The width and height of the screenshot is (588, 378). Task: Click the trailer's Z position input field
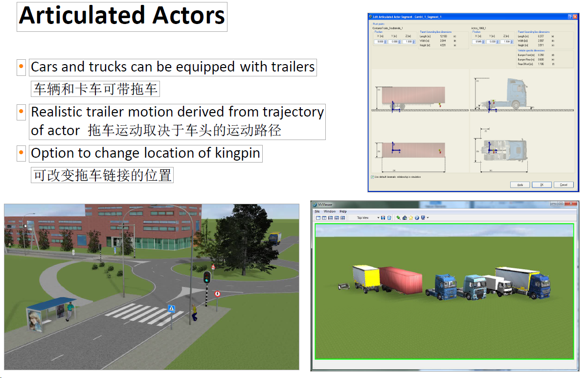tap(408, 42)
